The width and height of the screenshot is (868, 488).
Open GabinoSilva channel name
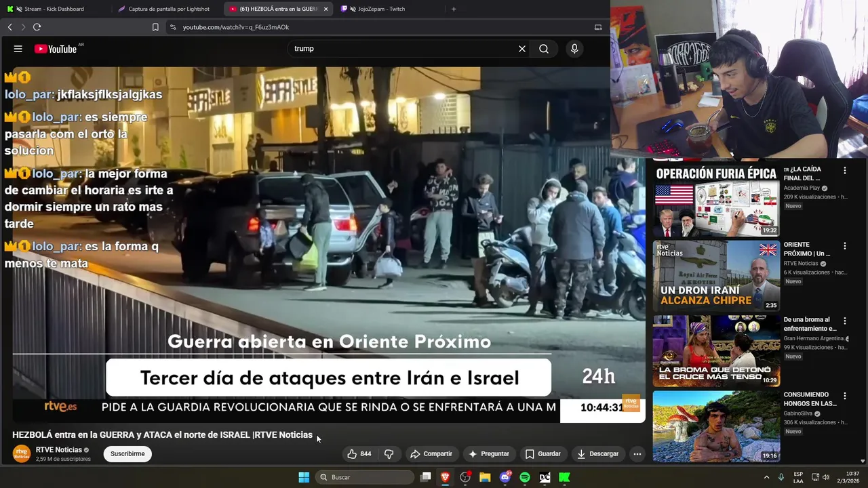point(798,413)
